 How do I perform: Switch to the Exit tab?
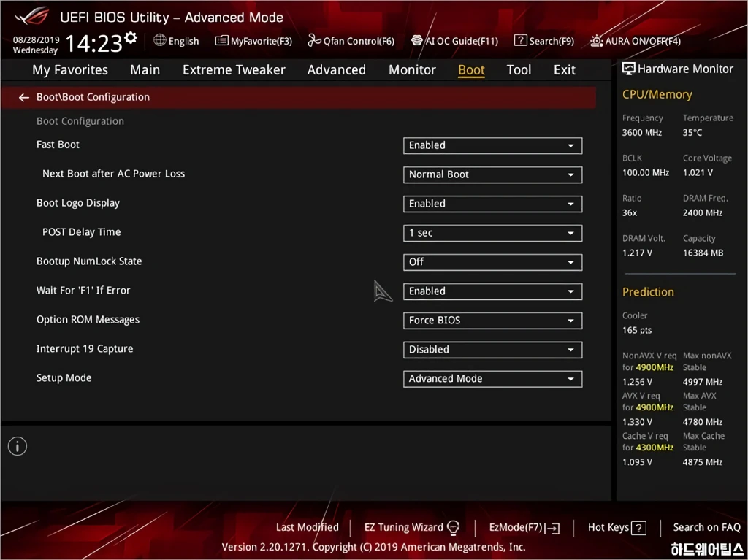565,69
